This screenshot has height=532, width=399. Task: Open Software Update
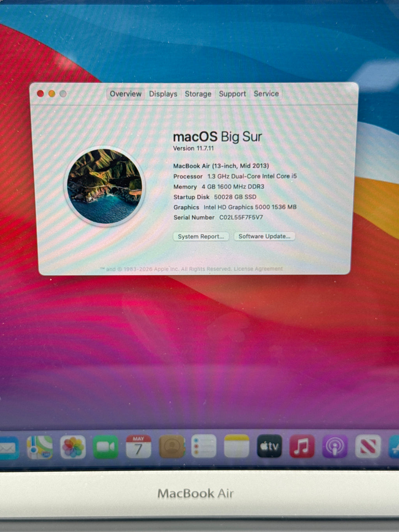click(x=264, y=236)
